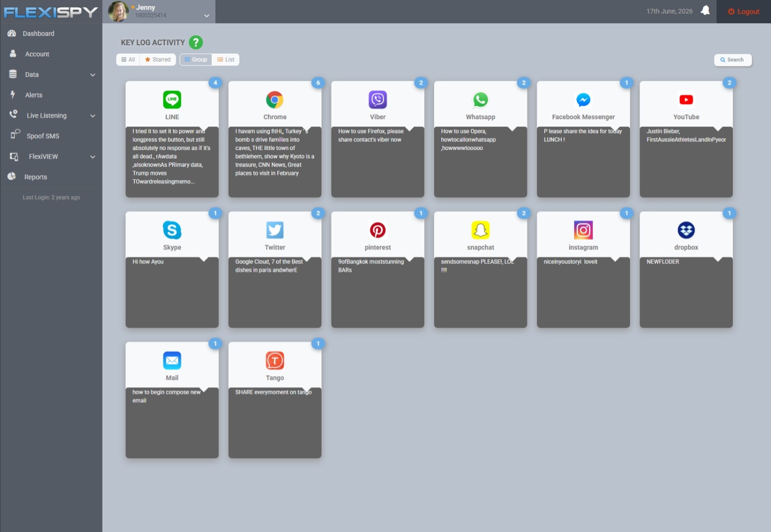
Task: Click dropbox key log 'NEWFLODER'
Action: click(663, 262)
